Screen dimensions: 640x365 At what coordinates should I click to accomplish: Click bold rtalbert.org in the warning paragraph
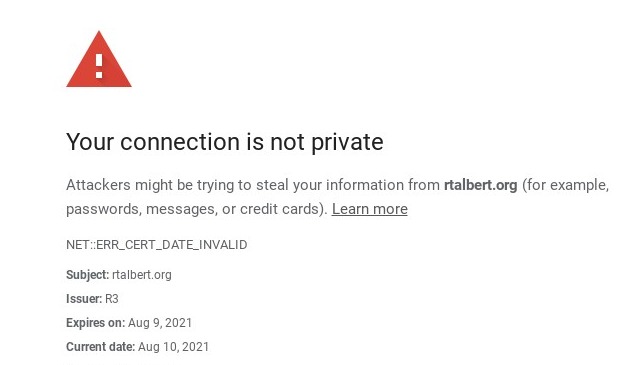[x=480, y=185]
